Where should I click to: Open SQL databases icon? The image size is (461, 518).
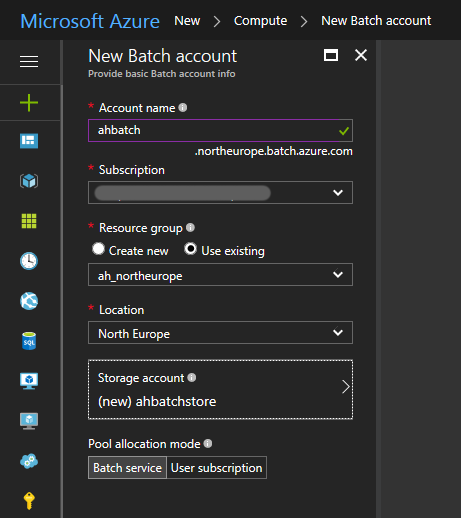click(x=29, y=341)
